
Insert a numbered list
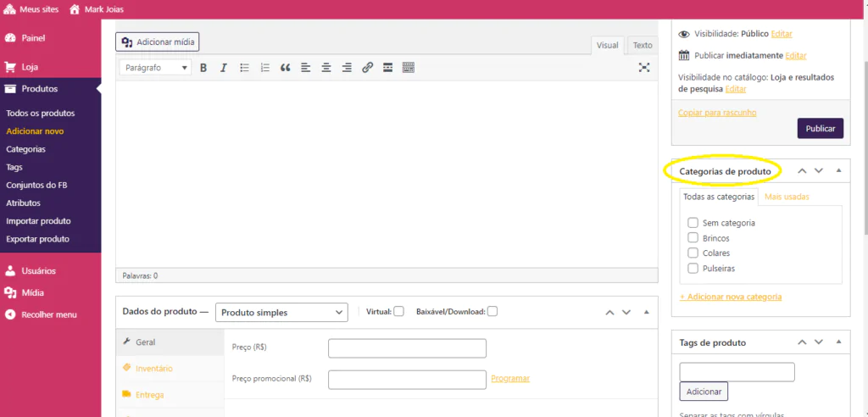(264, 68)
